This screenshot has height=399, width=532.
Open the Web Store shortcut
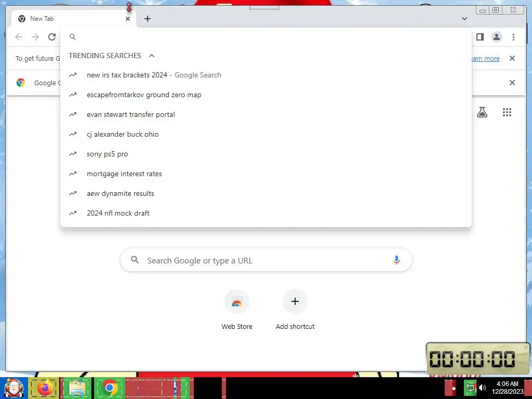(237, 310)
